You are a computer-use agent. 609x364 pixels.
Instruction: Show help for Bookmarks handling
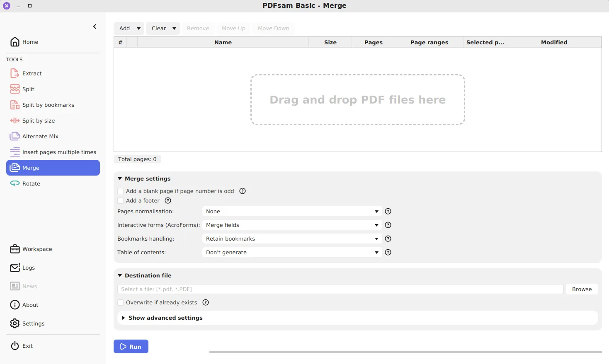[x=388, y=239]
